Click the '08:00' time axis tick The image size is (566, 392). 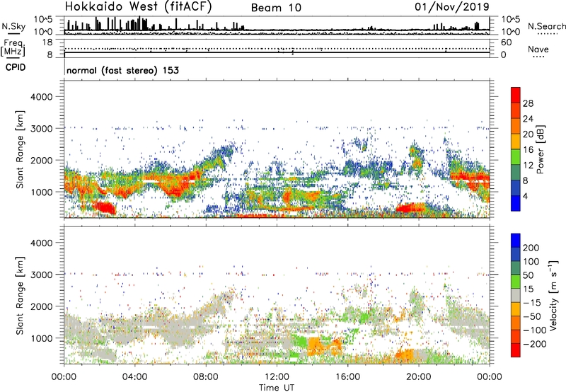tap(206, 377)
